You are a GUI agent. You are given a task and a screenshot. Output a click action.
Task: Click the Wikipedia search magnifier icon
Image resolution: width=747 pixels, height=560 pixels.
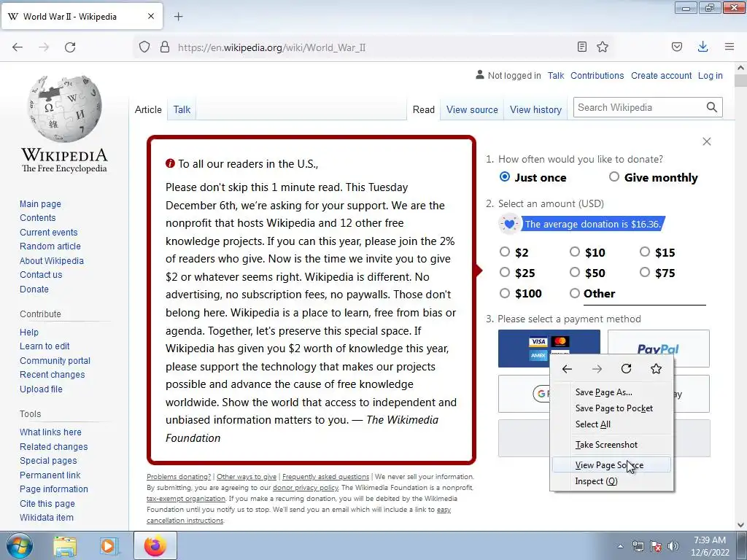pyautogui.click(x=712, y=108)
